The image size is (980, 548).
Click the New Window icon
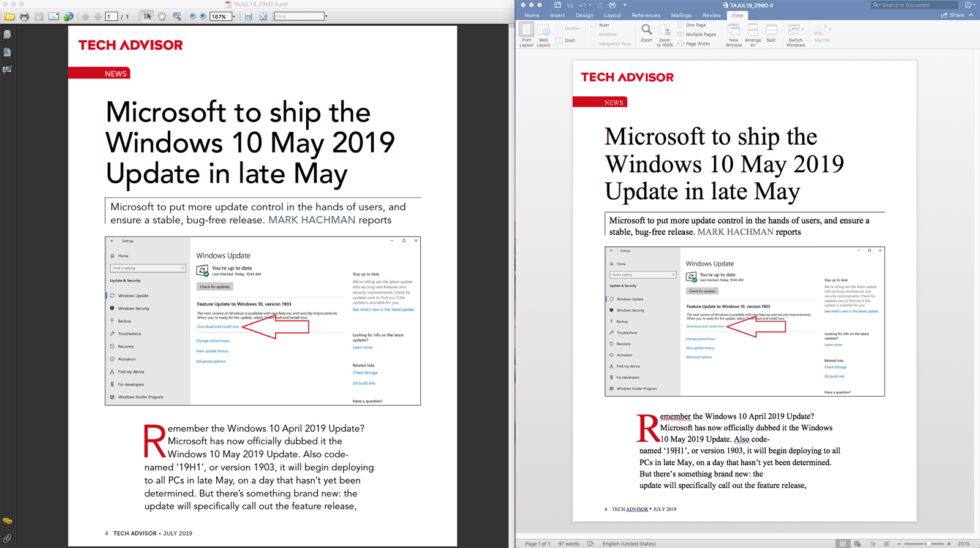point(733,34)
